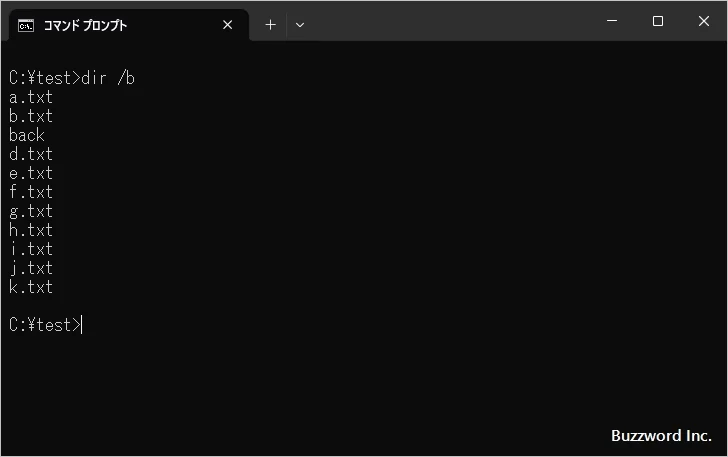728x457 pixels.
Task: Maximize the terminal window
Action: click(658, 21)
